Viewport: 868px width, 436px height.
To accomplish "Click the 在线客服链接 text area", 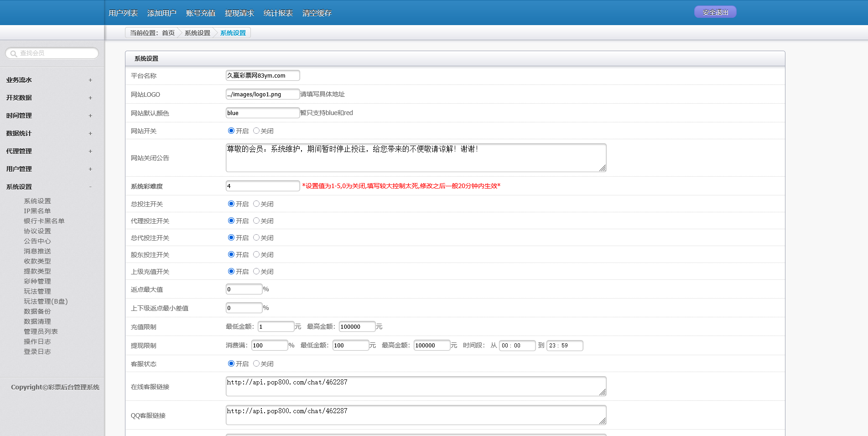I will (x=416, y=386).
